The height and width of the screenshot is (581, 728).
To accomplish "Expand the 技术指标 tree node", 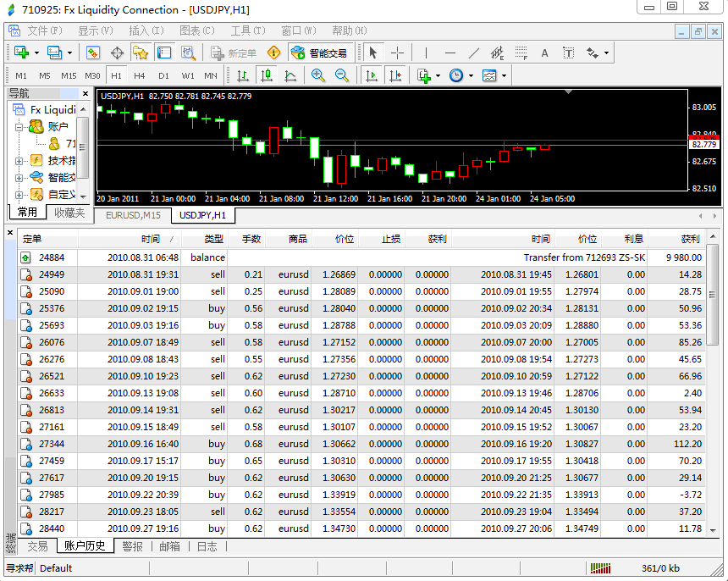I will 19,161.
